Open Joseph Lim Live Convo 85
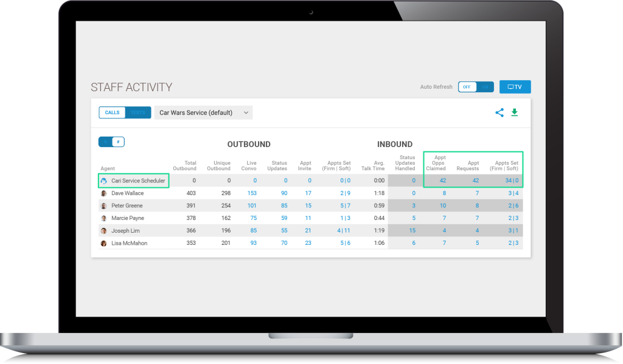623x364 pixels. pos(254,231)
